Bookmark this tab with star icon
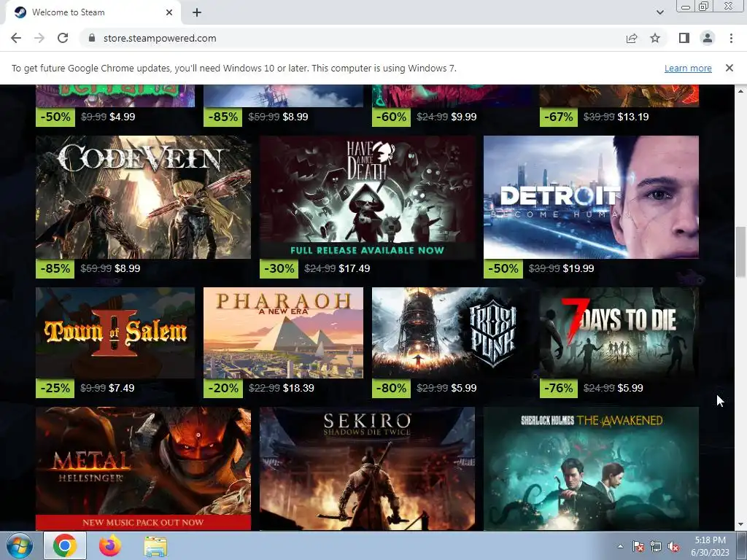747x560 pixels. [x=655, y=38]
